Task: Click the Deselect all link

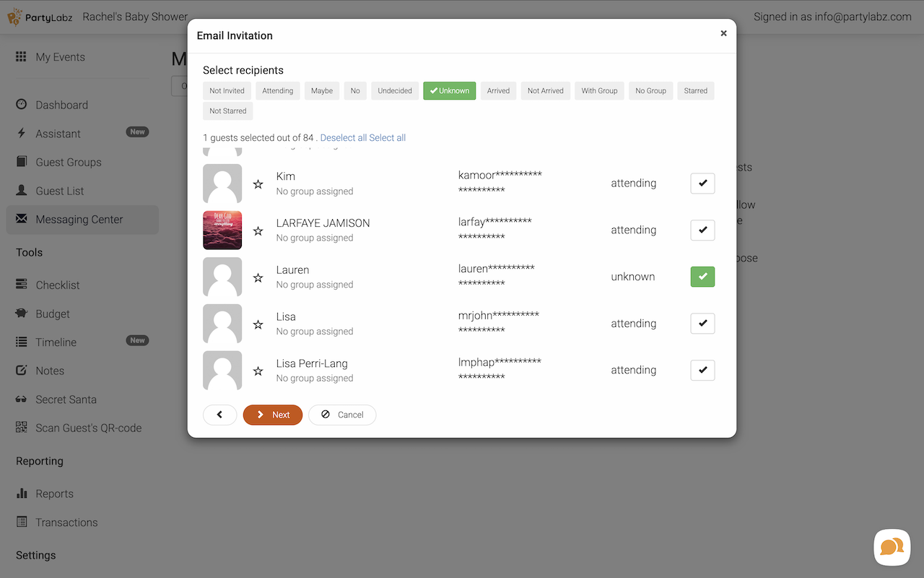Action: point(344,138)
